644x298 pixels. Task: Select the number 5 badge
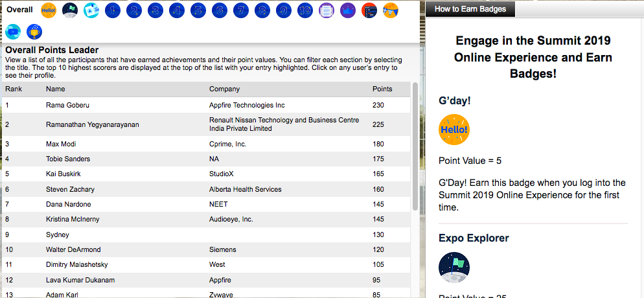pyautogui.click(x=198, y=10)
